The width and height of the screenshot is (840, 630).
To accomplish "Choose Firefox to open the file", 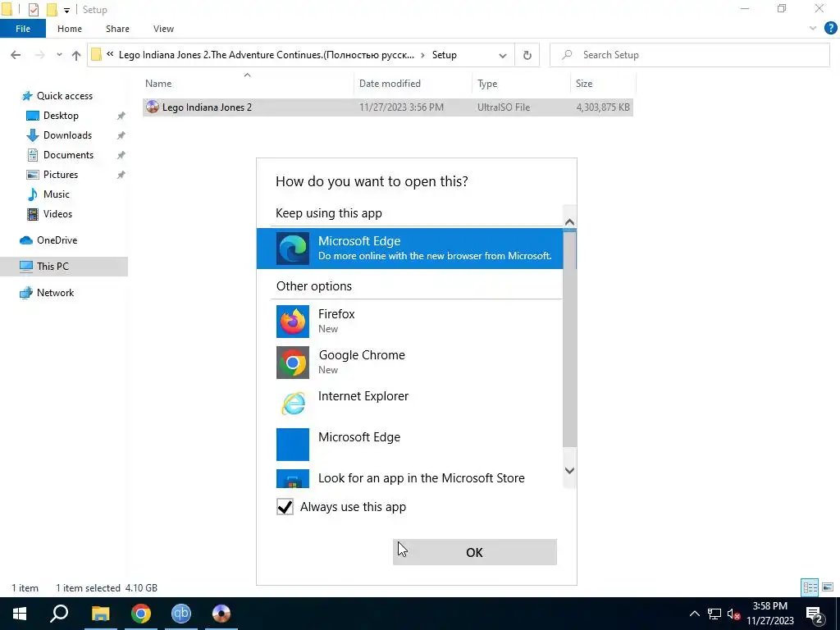I will click(x=410, y=322).
